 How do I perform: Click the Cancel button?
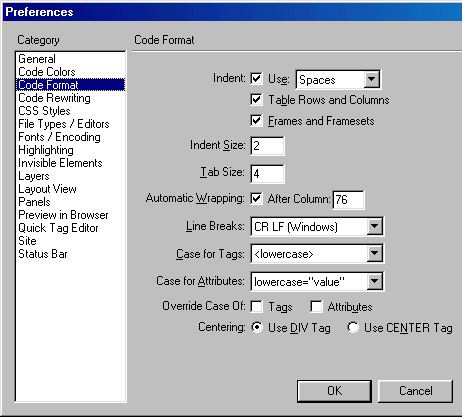[416, 391]
